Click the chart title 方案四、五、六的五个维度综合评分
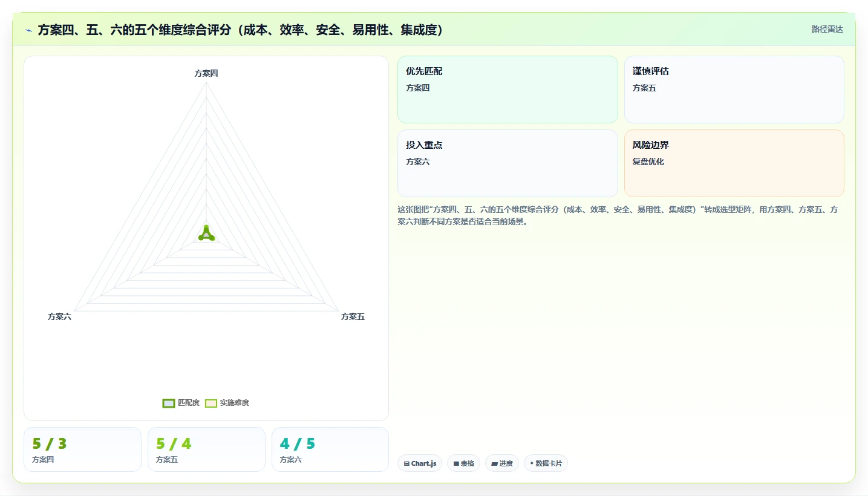Viewport: 868px width, 496px height. click(241, 30)
